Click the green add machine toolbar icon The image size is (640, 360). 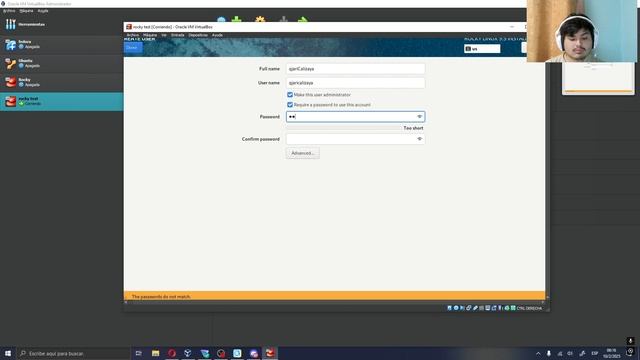pyautogui.click(x=236, y=19)
